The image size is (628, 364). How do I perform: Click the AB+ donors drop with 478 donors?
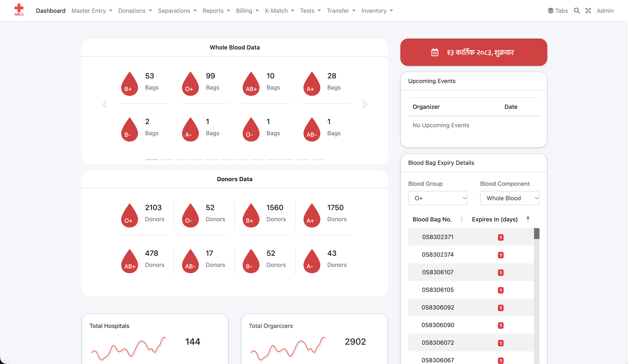[x=129, y=261]
